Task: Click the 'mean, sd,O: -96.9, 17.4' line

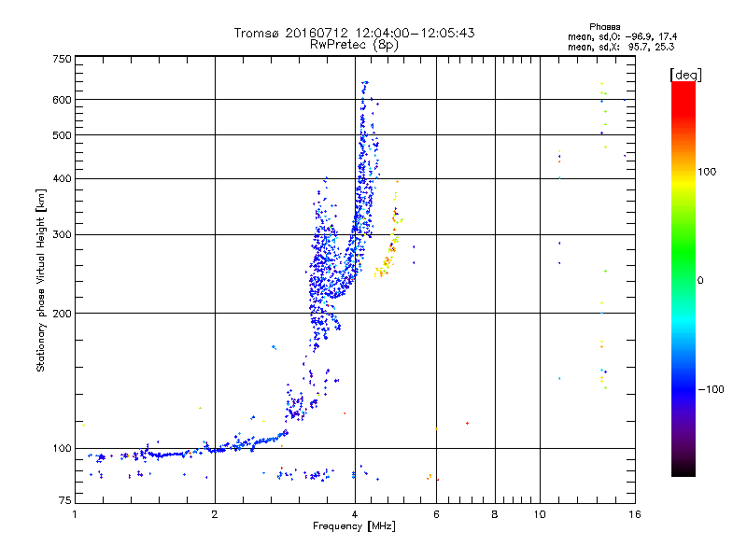Action: [622, 36]
